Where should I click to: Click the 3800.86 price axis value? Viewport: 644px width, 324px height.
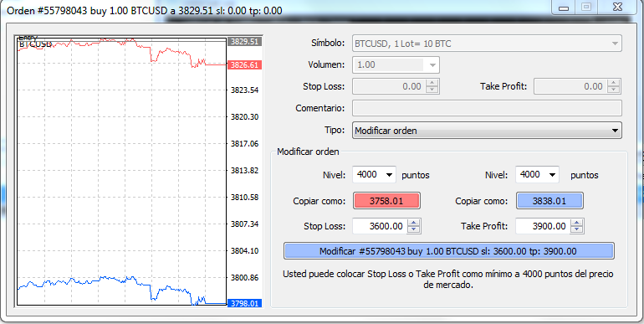(244, 278)
